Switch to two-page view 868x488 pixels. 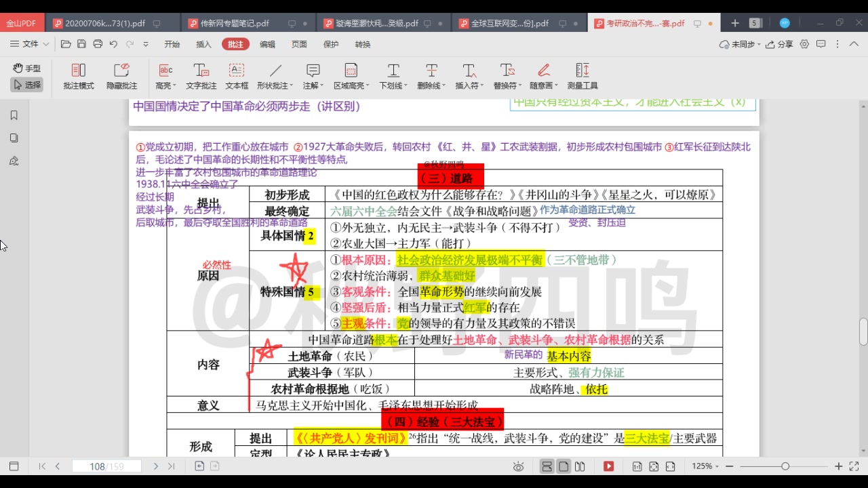pyautogui.click(x=580, y=466)
